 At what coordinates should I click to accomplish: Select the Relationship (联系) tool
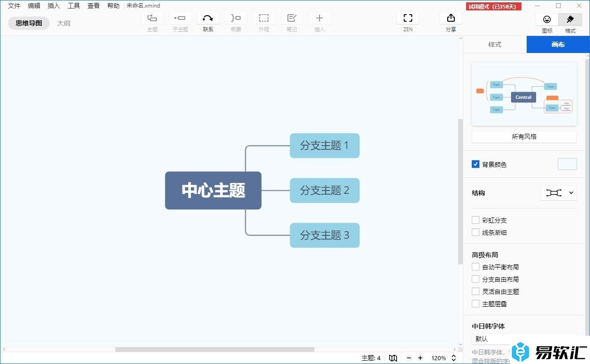click(208, 18)
